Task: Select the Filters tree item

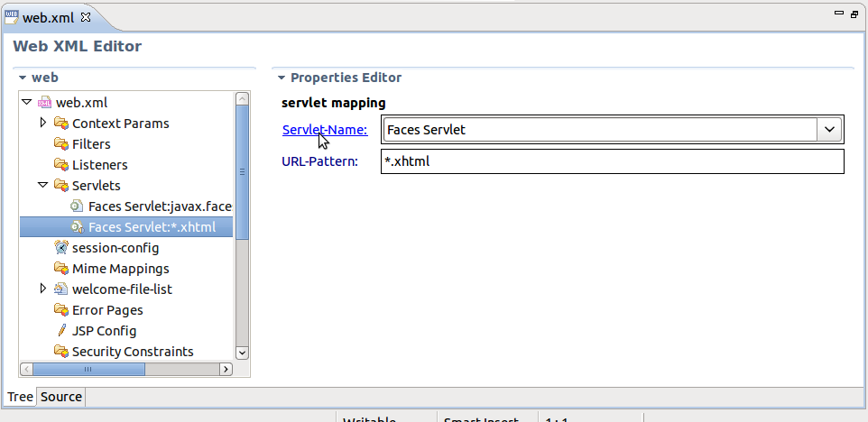Action: point(91,143)
